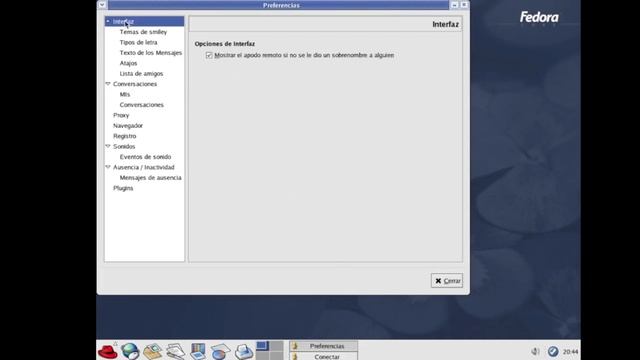The image size is (640, 360).
Task: Switch to Conectar window in taskbar
Action: [323, 356]
